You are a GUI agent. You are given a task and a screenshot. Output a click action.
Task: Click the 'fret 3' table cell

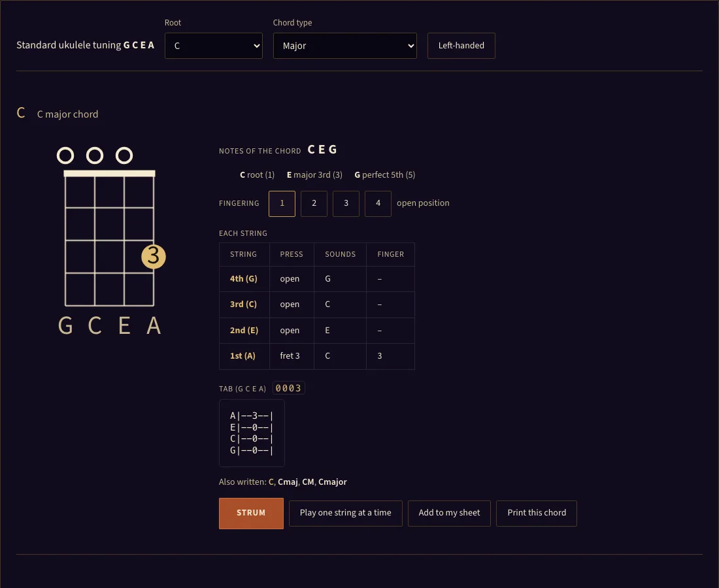click(x=291, y=356)
